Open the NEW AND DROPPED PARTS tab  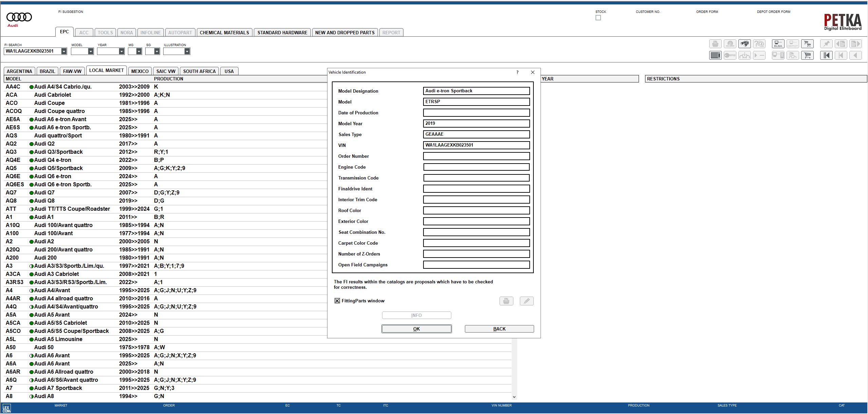[345, 33]
